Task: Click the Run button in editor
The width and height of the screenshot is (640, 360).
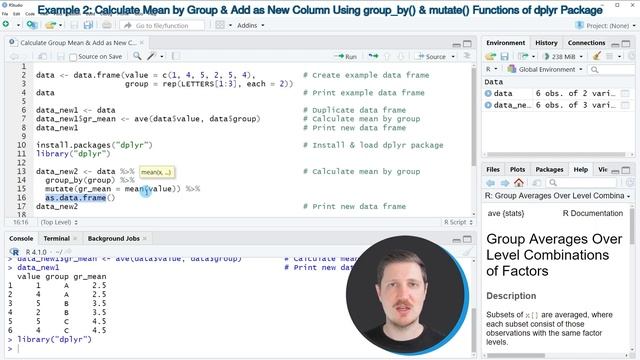Action: click(x=346, y=57)
